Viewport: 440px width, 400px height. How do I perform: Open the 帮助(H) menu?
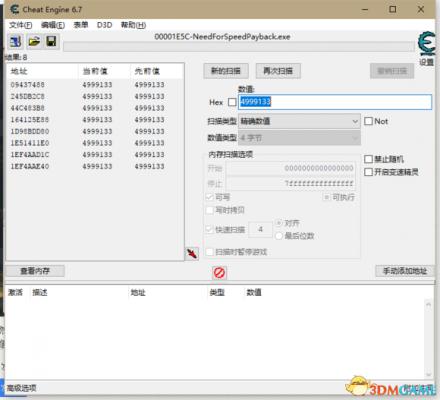coord(133,25)
